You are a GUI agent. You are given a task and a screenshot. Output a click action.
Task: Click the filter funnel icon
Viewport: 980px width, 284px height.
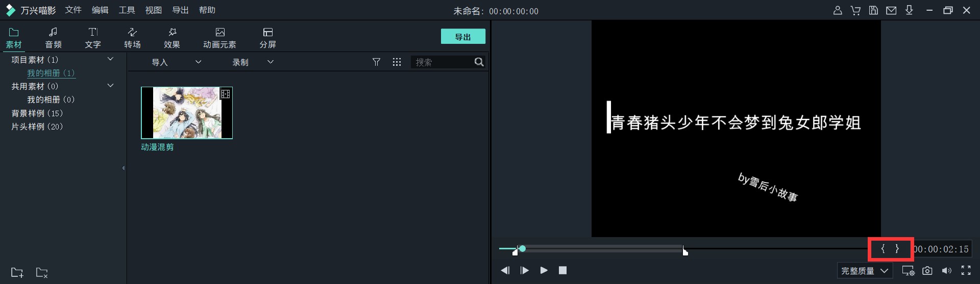tap(376, 62)
